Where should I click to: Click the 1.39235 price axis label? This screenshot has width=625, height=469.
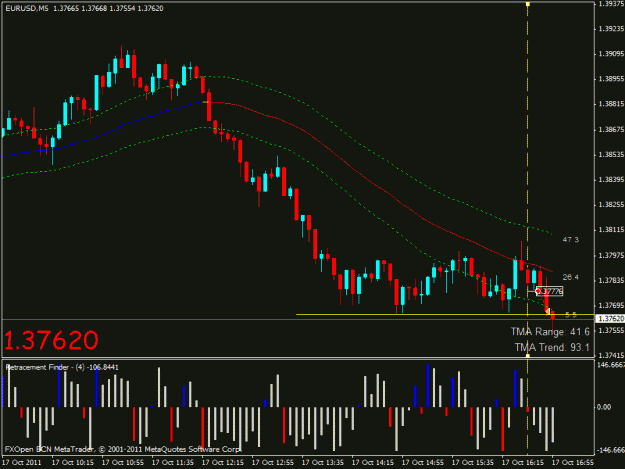(x=611, y=29)
